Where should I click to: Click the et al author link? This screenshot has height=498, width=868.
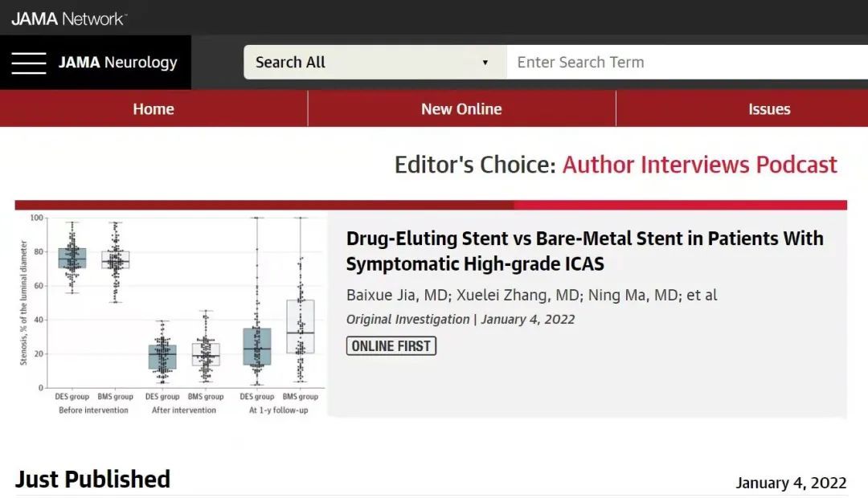(x=702, y=295)
